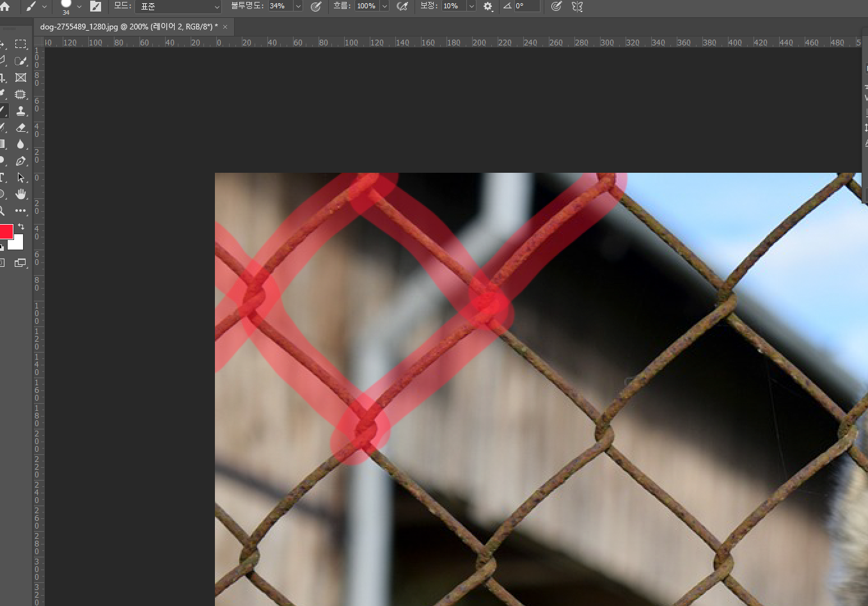The width and height of the screenshot is (868, 606).
Task: Select the Frame tool
Action: click(x=21, y=77)
